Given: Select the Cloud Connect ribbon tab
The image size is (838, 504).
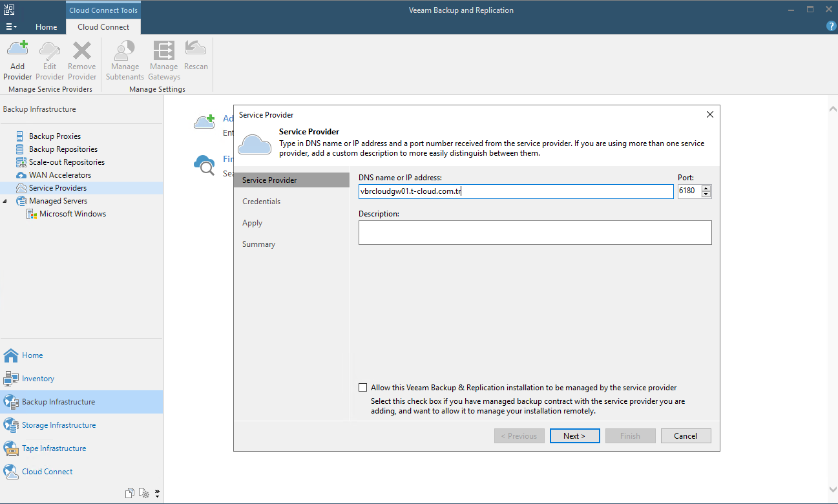Looking at the screenshot, I should (x=103, y=27).
